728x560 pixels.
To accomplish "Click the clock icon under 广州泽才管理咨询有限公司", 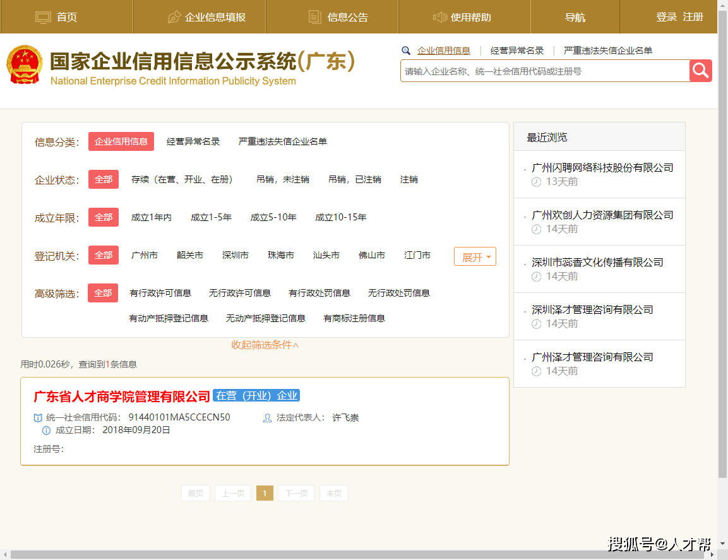I will [x=536, y=371].
